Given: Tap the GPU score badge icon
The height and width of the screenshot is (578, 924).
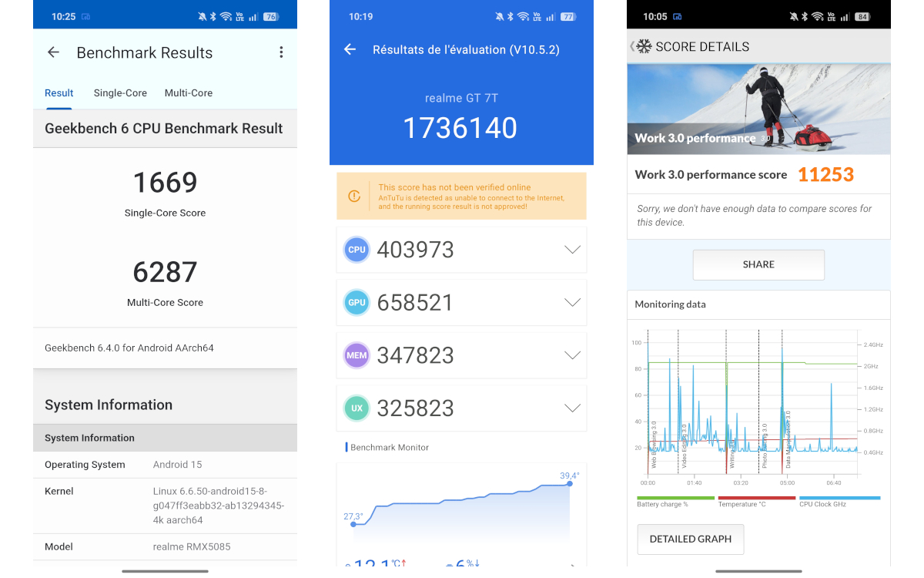Looking at the screenshot, I should 357,302.
